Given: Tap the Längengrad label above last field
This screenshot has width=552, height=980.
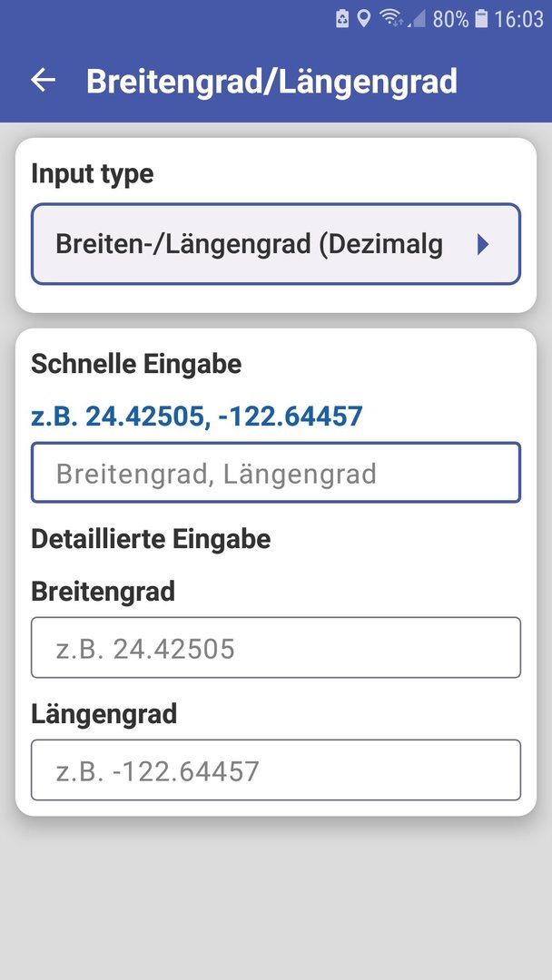Looking at the screenshot, I should tap(103, 714).
